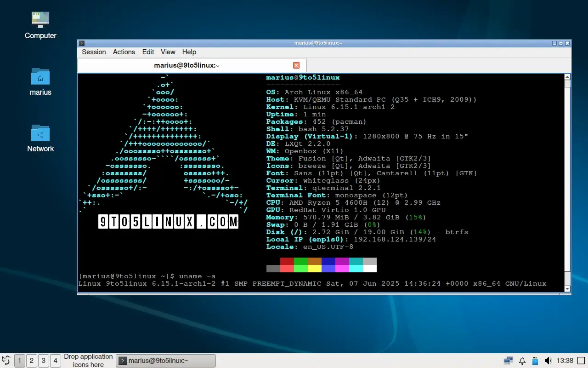Open the Actions menu

[124, 52]
